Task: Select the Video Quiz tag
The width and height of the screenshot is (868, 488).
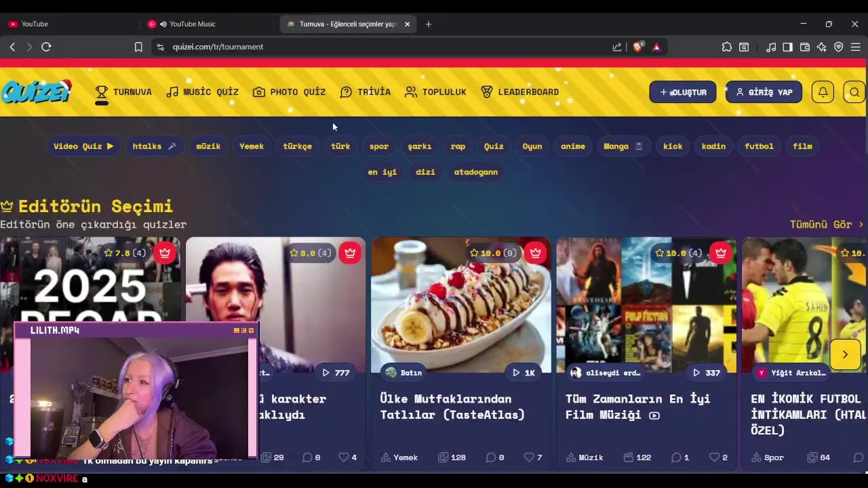Action: [x=83, y=146]
